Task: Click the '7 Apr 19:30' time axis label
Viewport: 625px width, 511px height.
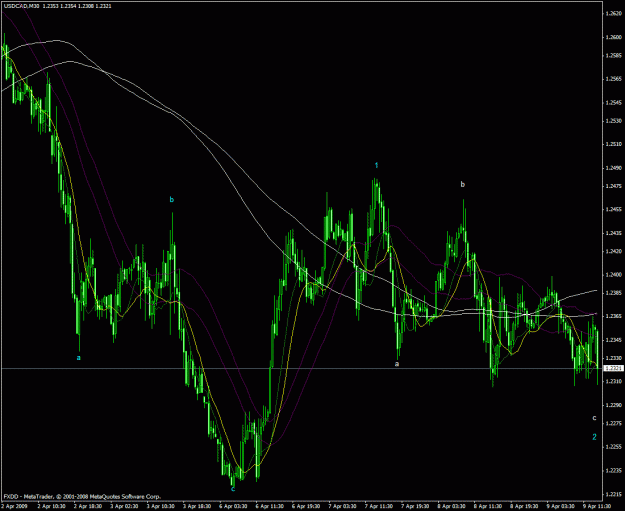Action: 415,506
